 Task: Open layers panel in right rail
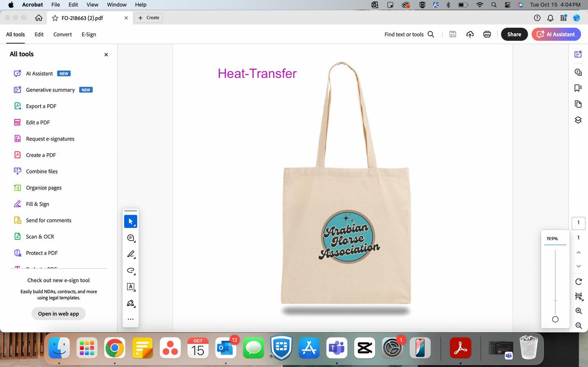tap(578, 120)
